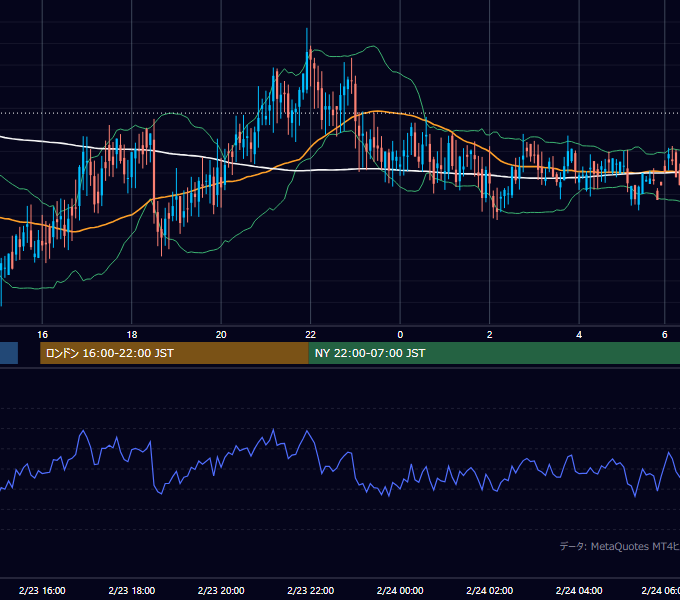Click the 2/23 20:00 time label

(x=221, y=590)
